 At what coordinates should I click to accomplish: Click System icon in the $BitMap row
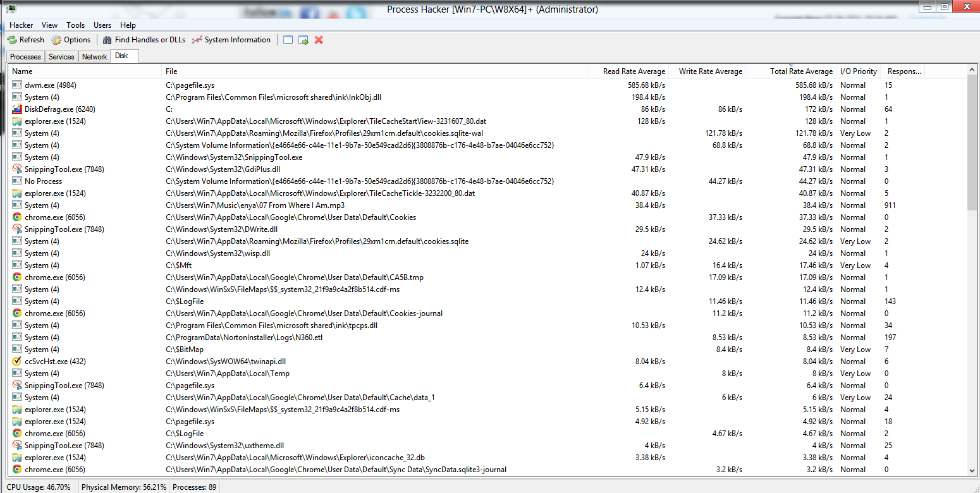click(17, 350)
